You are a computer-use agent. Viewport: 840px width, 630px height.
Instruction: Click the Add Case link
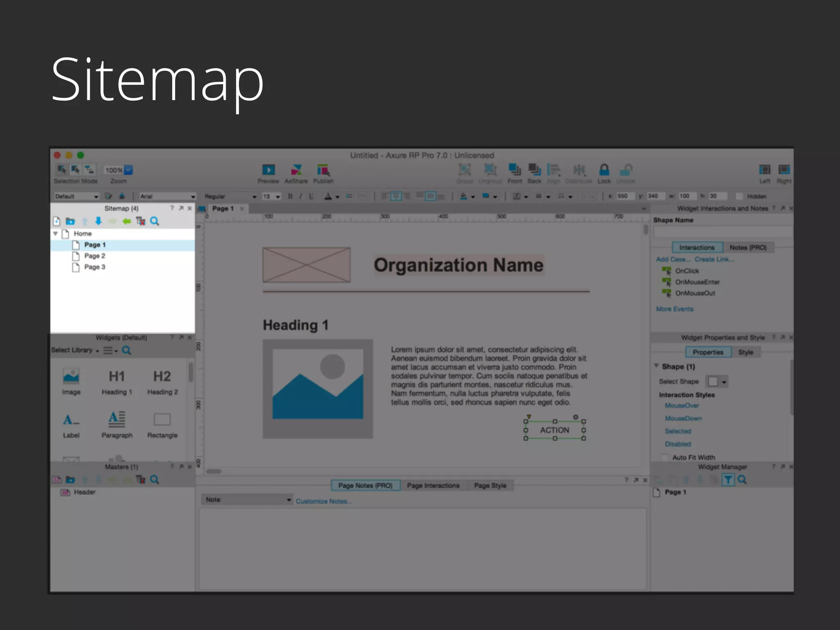pyautogui.click(x=673, y=260)
